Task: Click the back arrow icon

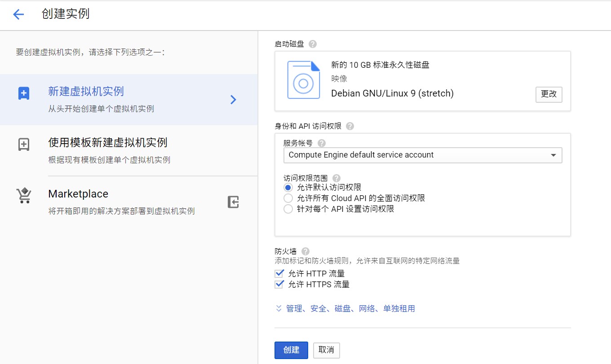Action: (x=18, y=15)
